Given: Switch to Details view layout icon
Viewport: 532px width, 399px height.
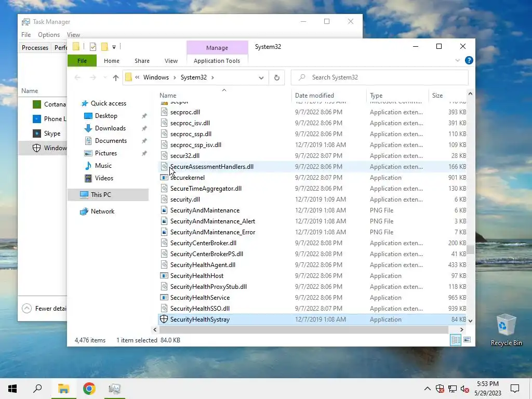Looking at the screenshot, I should coord(456,340).
